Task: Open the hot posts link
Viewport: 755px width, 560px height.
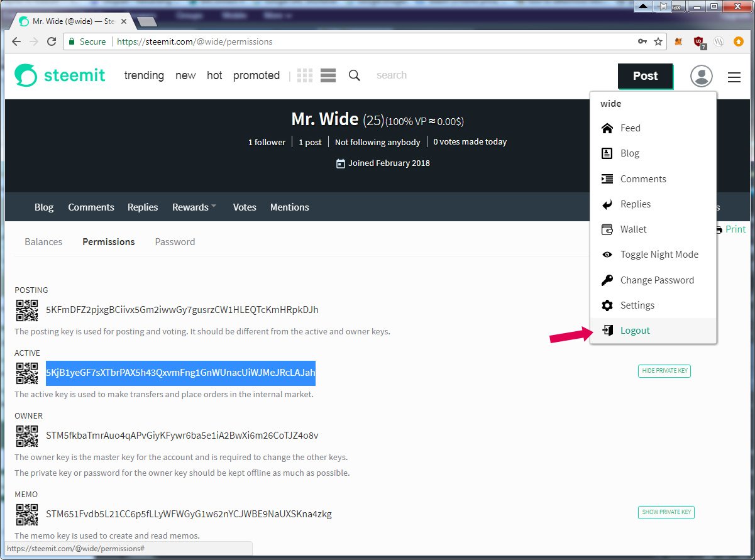Action: pos(214,75)
